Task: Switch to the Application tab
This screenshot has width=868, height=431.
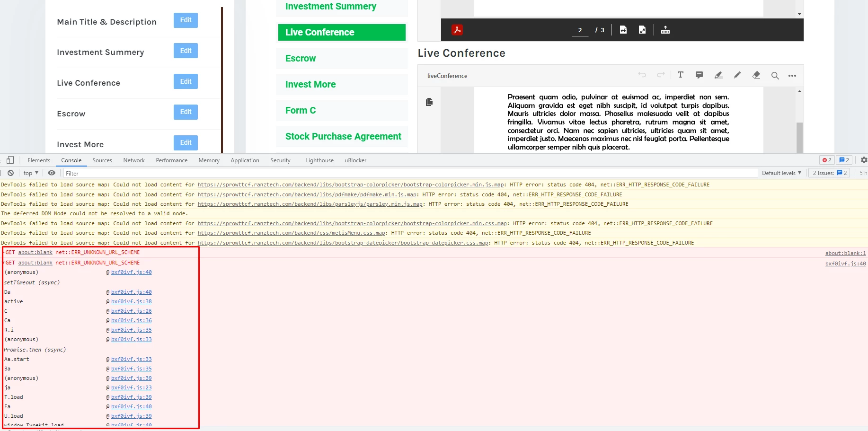Action: click(x=245, y=160)
